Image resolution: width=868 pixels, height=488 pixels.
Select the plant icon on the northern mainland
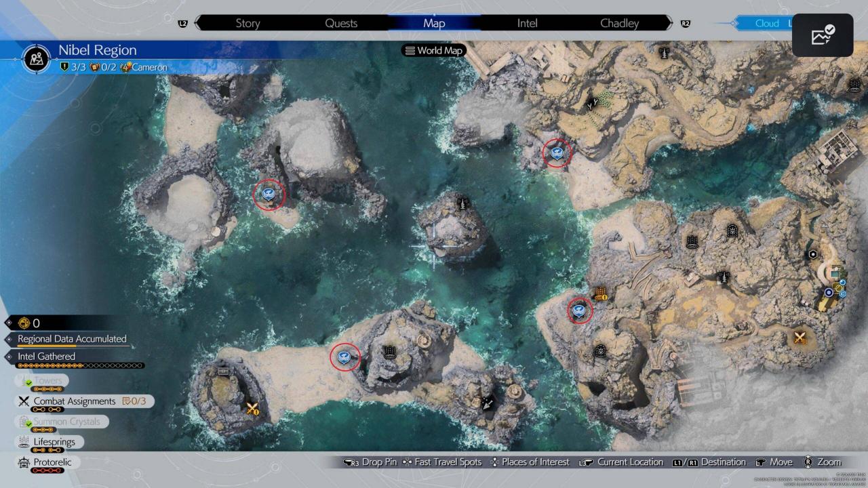pyautogui.click(x=594, y=104)
